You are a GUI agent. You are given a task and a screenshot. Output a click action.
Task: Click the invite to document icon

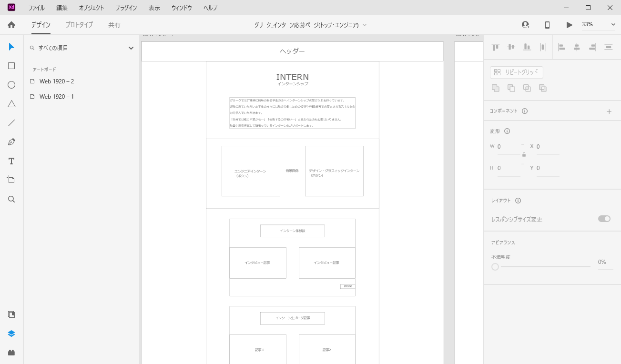tap(525, 25)
